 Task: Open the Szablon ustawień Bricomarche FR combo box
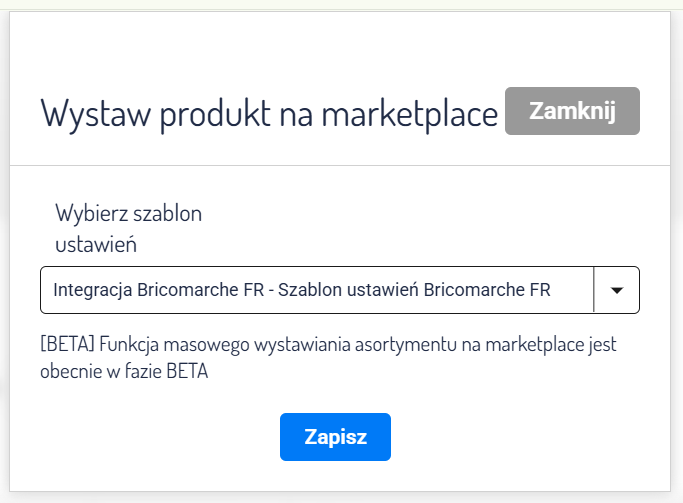pyautogui.click(x=318, y=290)
